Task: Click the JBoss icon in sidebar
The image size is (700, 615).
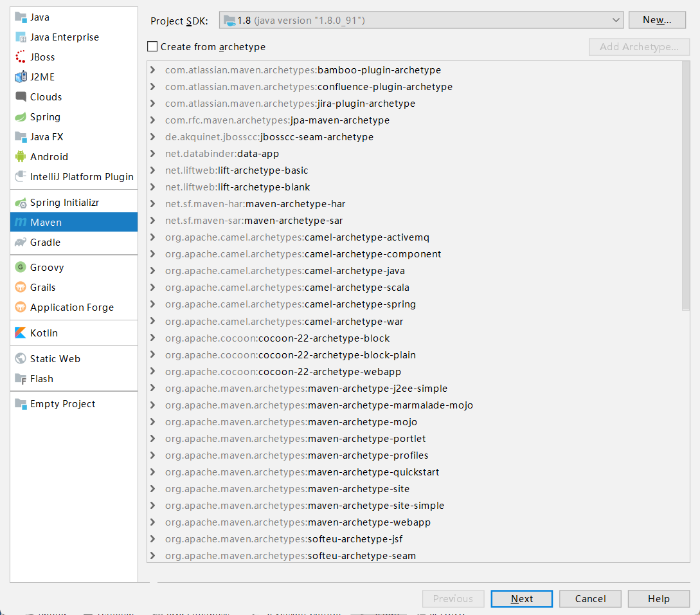Action: click(21, 57)
